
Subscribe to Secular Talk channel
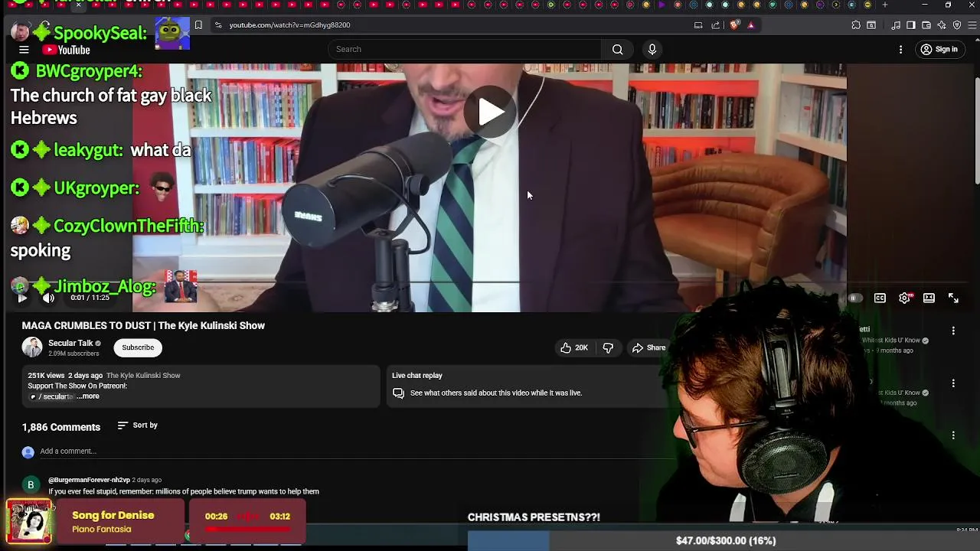pos(138,347)
